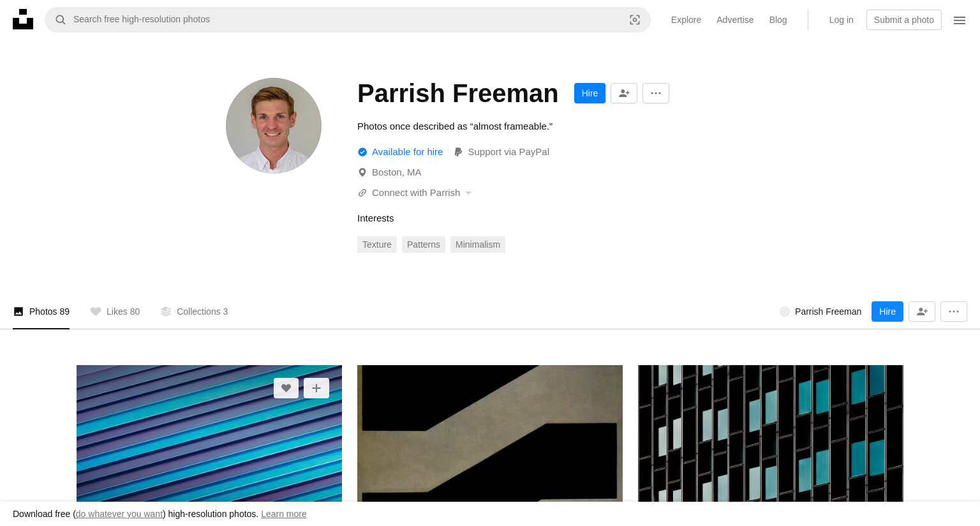Open the dark building windows photo
The height and width of the screenshot is (526, 980).
pyautogui.click(x=771, y=433)
